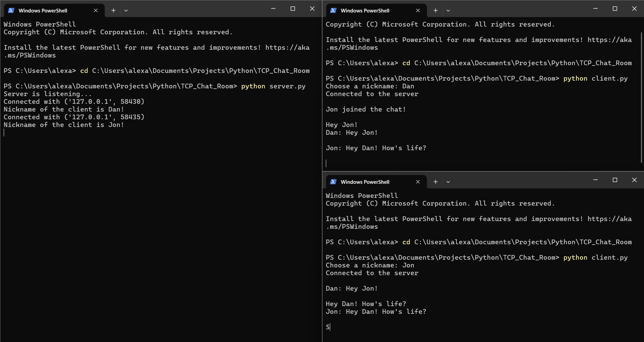Click the scrollbar in the Dan client window
This screenshot has width=644, height=342.
coord(642,97)
